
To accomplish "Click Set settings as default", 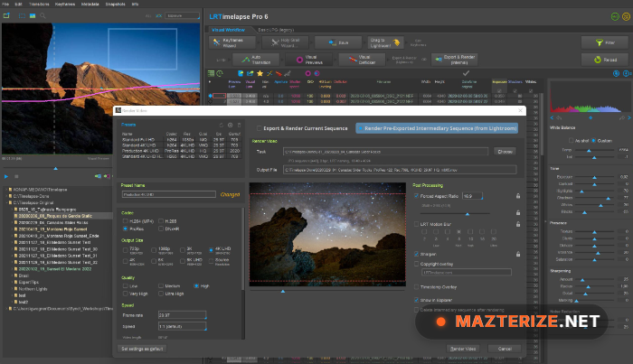I will click(x=142, y=349).
